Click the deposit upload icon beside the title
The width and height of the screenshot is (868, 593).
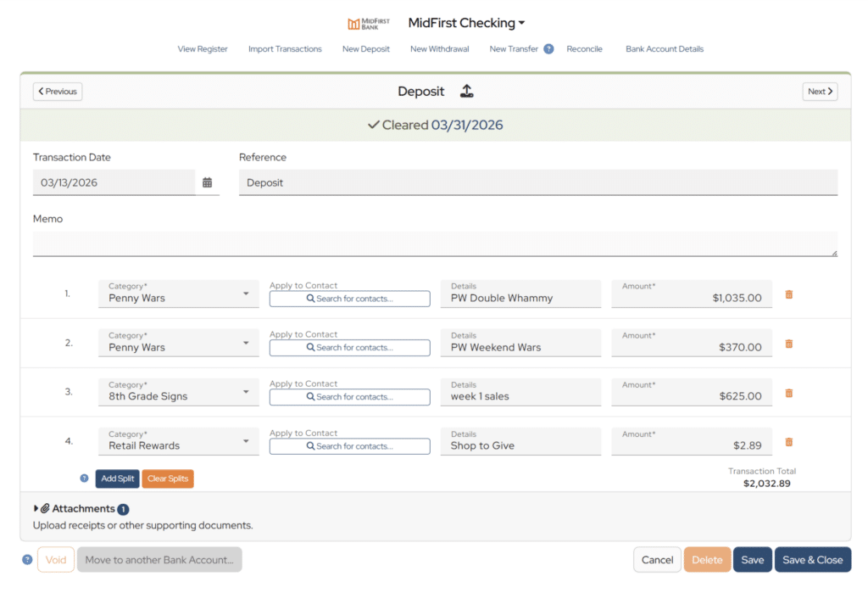(467, 92)
